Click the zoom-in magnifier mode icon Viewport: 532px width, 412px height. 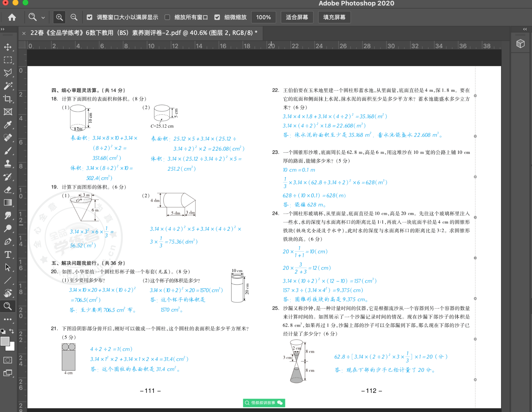pyautogui.click(x=59, y=17)
